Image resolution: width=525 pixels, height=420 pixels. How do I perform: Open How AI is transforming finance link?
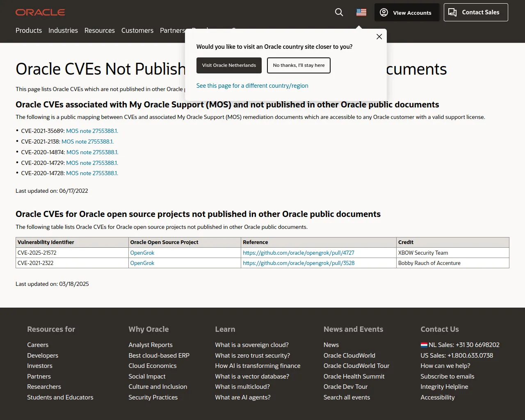[x=258, y=366]
